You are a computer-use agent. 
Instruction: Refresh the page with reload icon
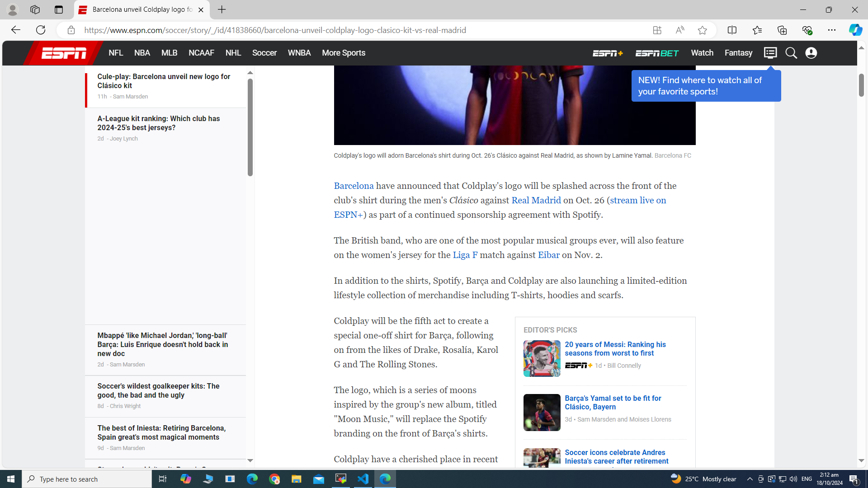point(41,30)
